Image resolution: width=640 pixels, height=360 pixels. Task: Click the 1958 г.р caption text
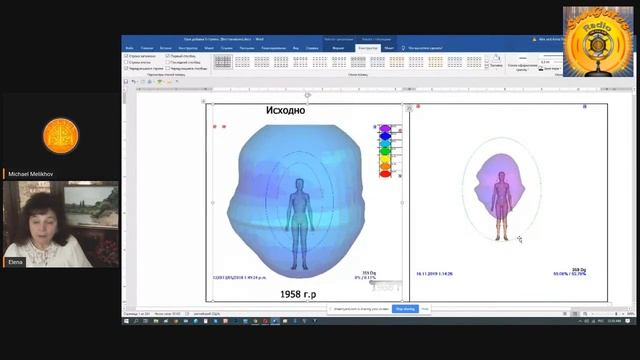(298, 294)
